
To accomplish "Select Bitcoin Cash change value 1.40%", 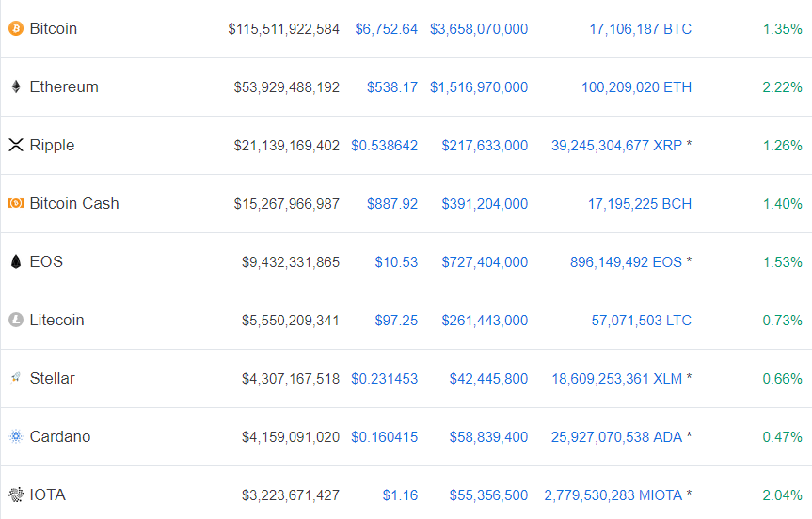I will [783, 204].
